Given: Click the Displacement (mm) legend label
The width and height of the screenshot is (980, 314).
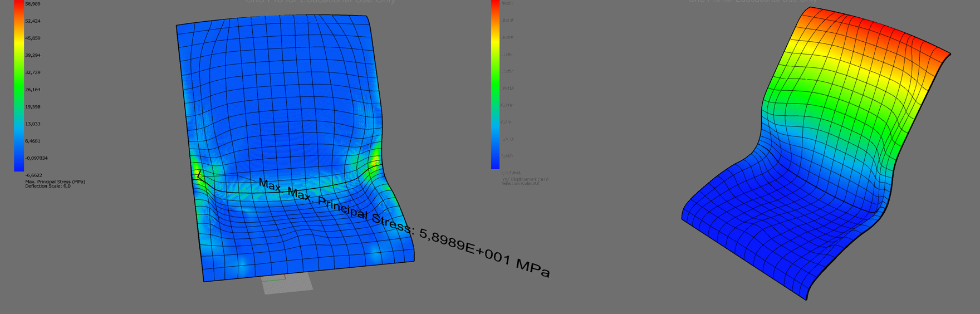Looking at the screenshot, I should pos(525,179).
